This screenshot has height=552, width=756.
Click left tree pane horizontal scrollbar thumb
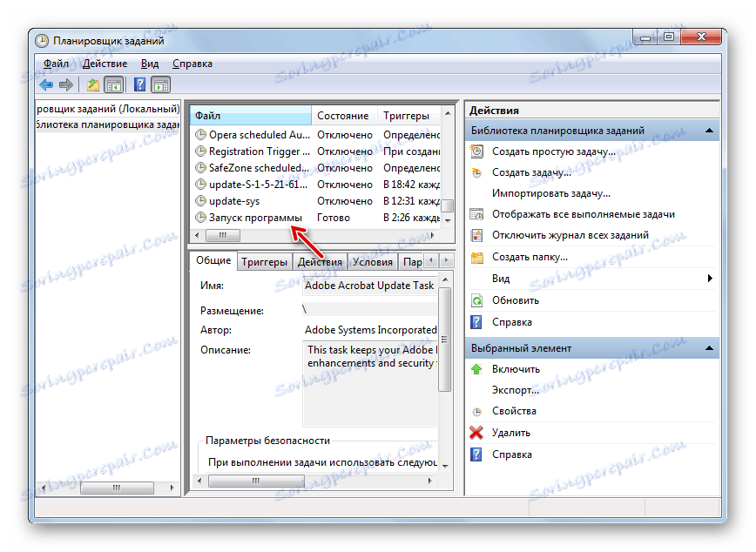[117, 488]
